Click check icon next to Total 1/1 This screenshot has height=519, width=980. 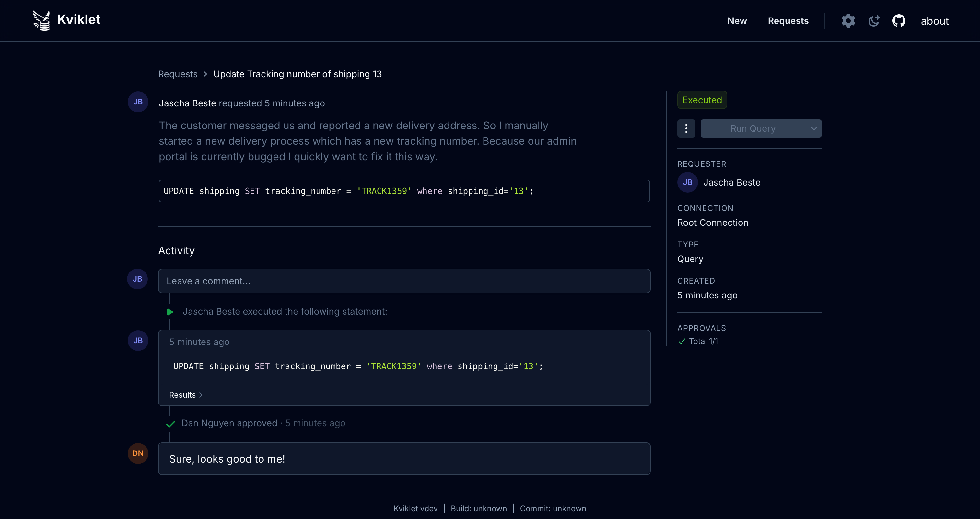click(681, 341)
